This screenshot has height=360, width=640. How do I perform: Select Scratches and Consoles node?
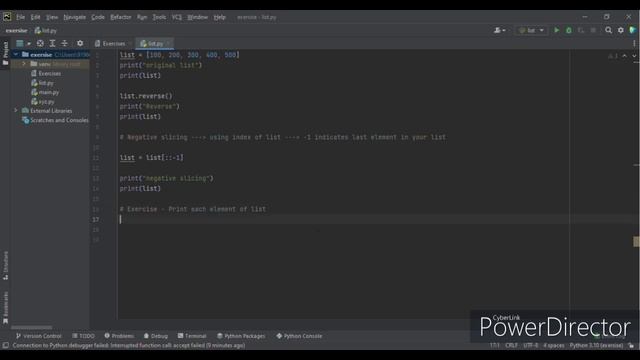click(56, 120)
